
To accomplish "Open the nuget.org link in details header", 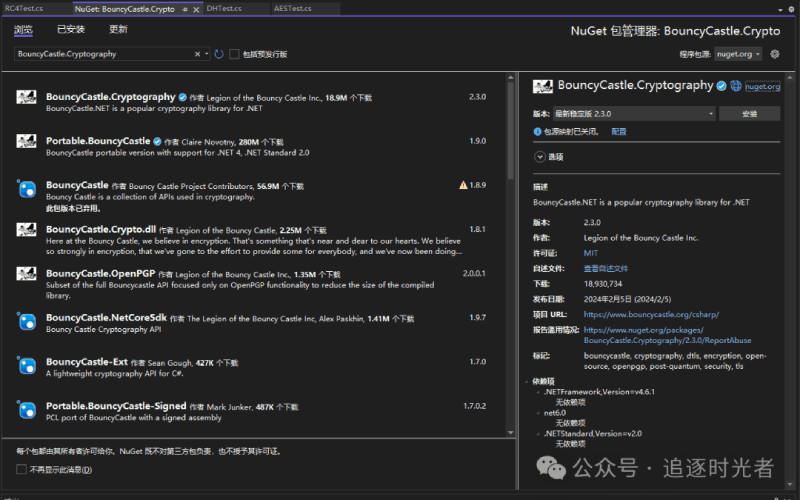I will coord(762,86).
